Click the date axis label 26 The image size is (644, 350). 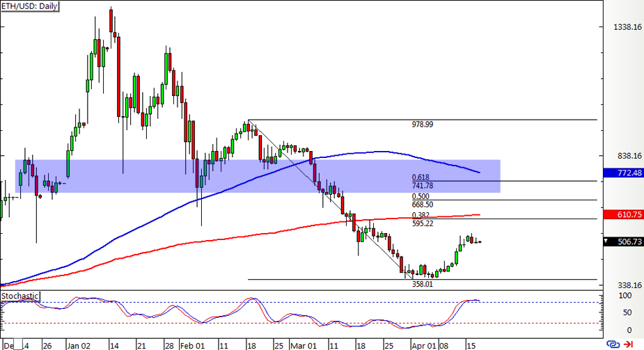(x=47, y=346)
